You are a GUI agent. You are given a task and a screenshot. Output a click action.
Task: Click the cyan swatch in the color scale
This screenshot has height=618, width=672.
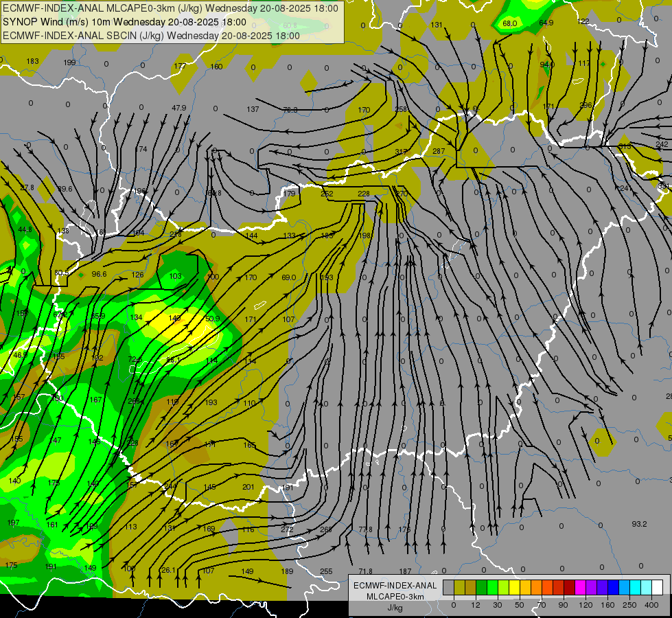tap(636, 587)
